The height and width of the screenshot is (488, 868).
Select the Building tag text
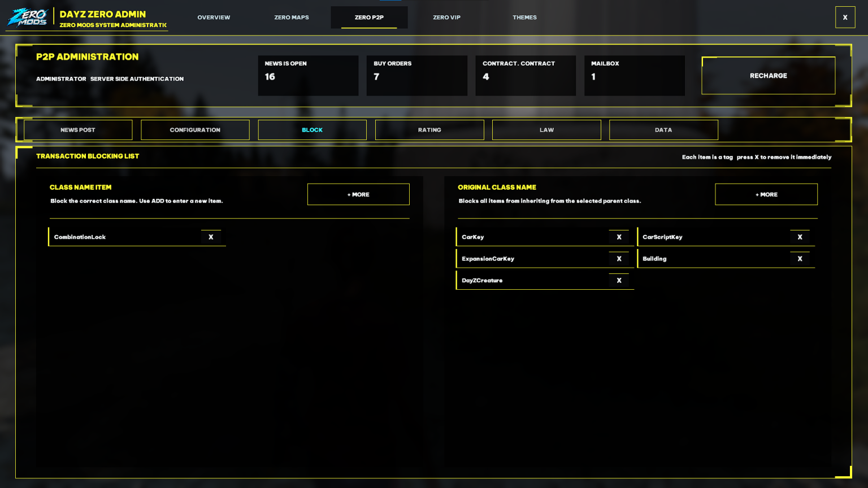tap(654, 259)
